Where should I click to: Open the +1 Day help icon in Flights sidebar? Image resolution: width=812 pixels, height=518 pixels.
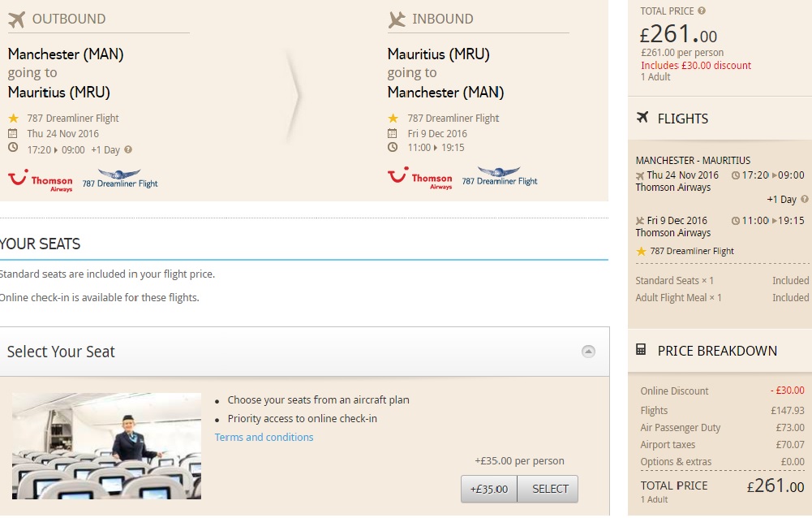[804, 199]
